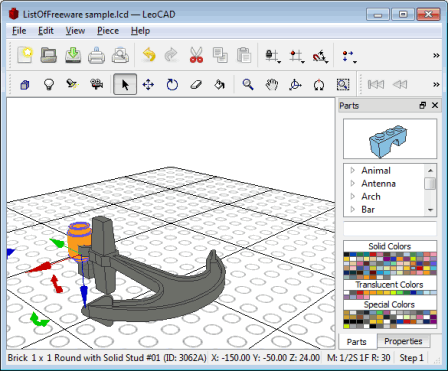Expand the Antenna category
The image size is (448, 371).
pos(353,183)
